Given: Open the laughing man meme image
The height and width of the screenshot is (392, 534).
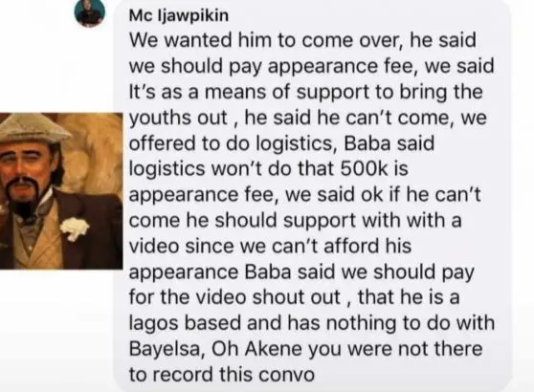Looking at the screenshot, I should (x=61, y=191).
